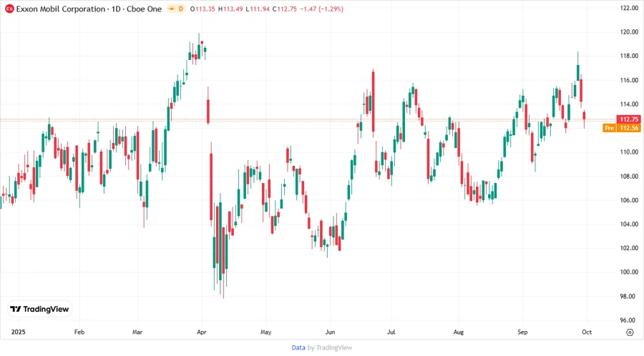
Task: Click the 120.00 price scale label
Action: click(x=629, y=32)
